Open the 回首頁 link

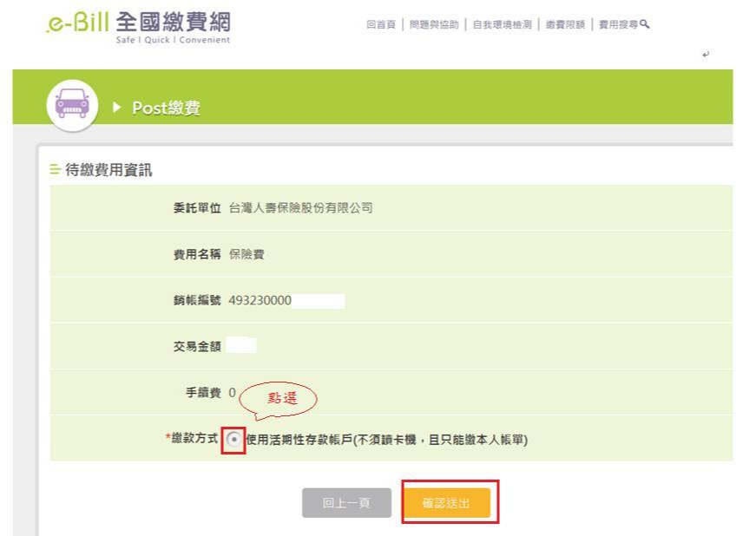[380, 24]
